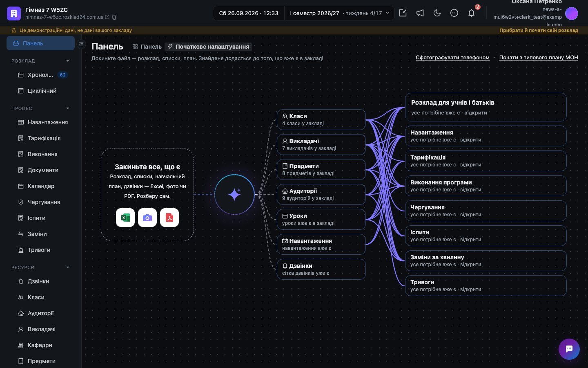Screen dimensions: 588x368
Task: Select the Дзвінки card with сітка дзвінків
Action: click(x=321, y=269)
